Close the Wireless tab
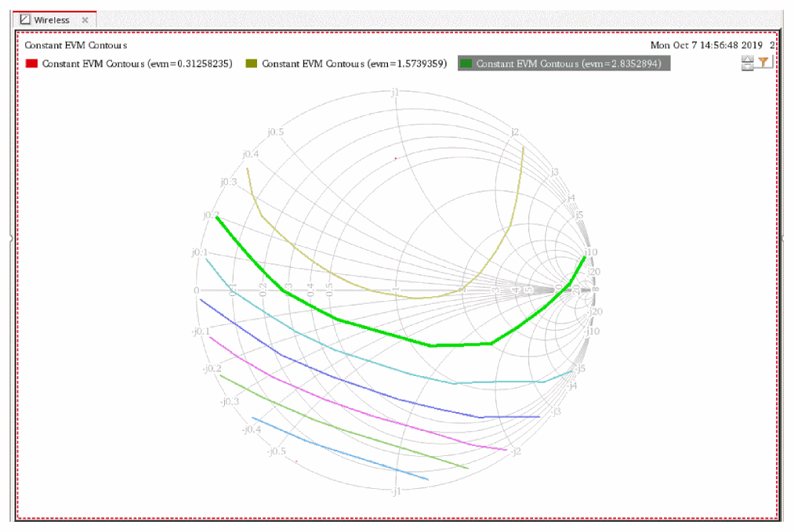The height and width of the screenshot is (532, 794). [85, 20]
